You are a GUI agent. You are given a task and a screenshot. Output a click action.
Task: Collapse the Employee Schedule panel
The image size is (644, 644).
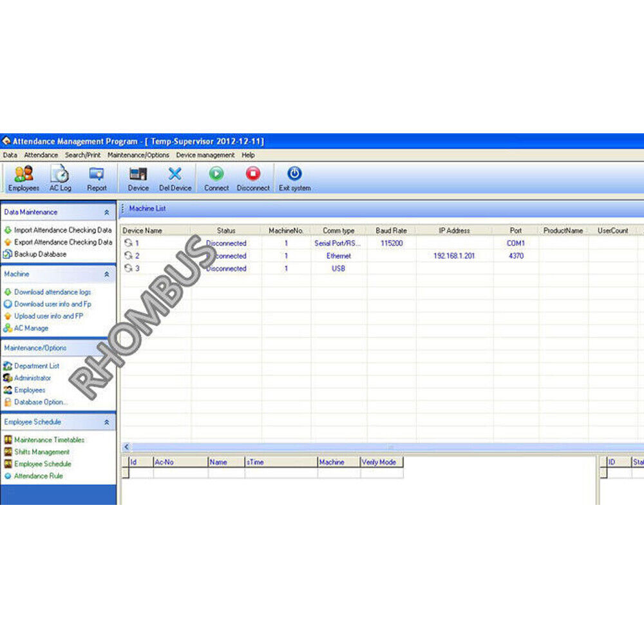point(107,422)
